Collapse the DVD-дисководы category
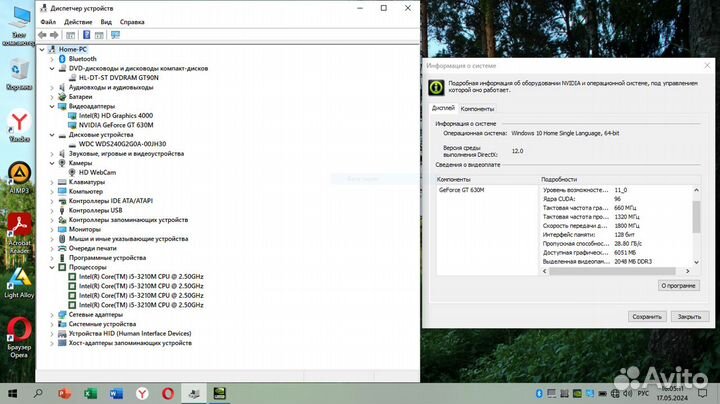 pos(52,68)
